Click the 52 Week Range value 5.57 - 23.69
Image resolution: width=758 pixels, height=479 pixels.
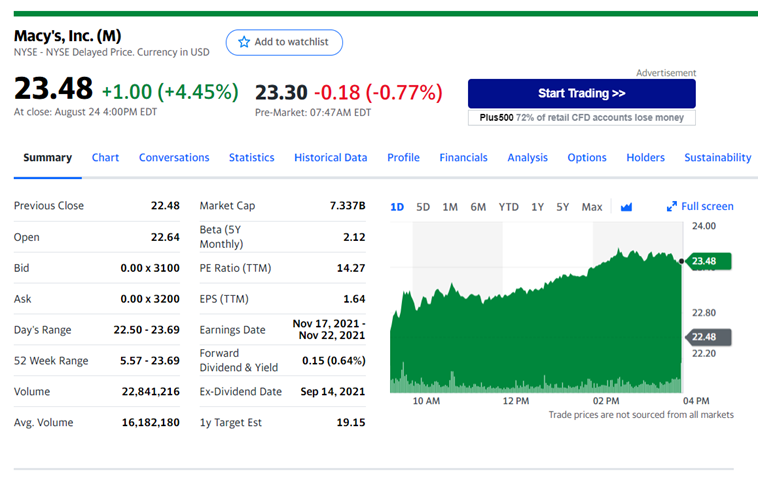149,361
